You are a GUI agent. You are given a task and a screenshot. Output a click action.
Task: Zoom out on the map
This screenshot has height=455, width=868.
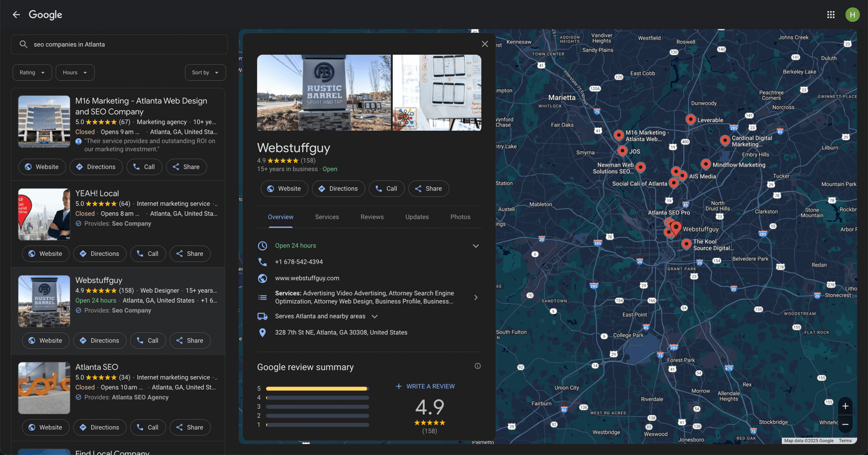pyautogui.click(x=845, y=425)
